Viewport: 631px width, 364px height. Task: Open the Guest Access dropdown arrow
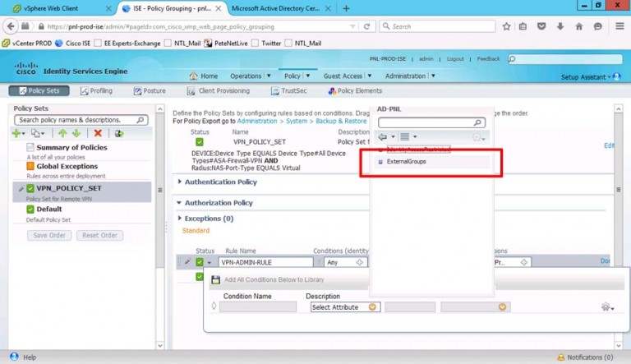tap(369, 76)
